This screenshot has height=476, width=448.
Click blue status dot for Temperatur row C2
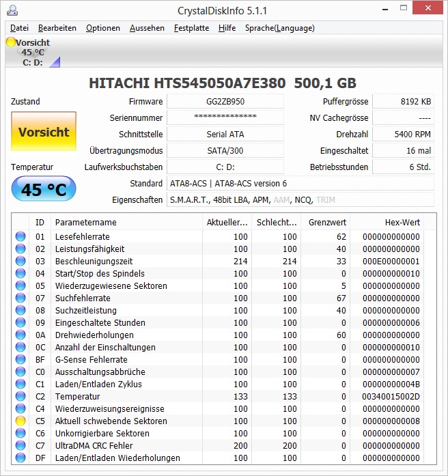[20, 397]
